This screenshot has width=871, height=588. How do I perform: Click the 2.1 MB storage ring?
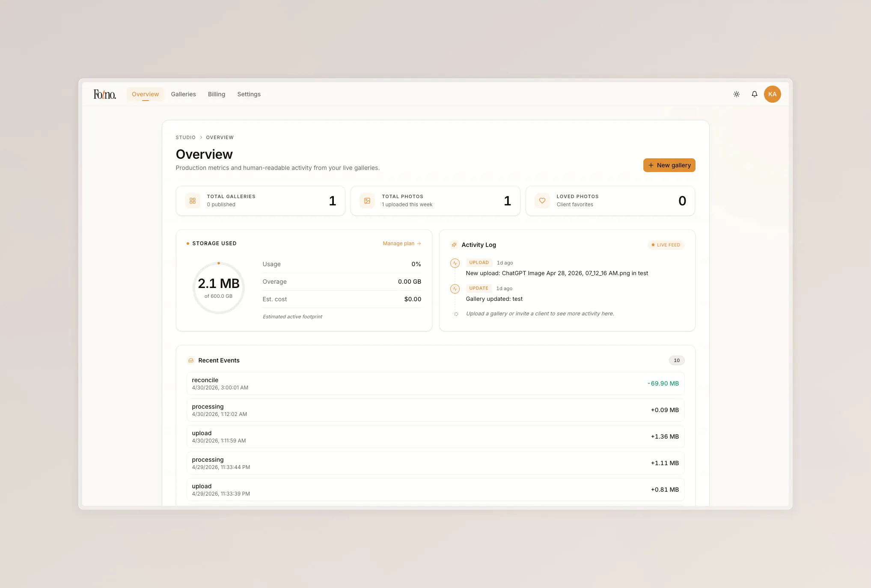click(219, 288)
